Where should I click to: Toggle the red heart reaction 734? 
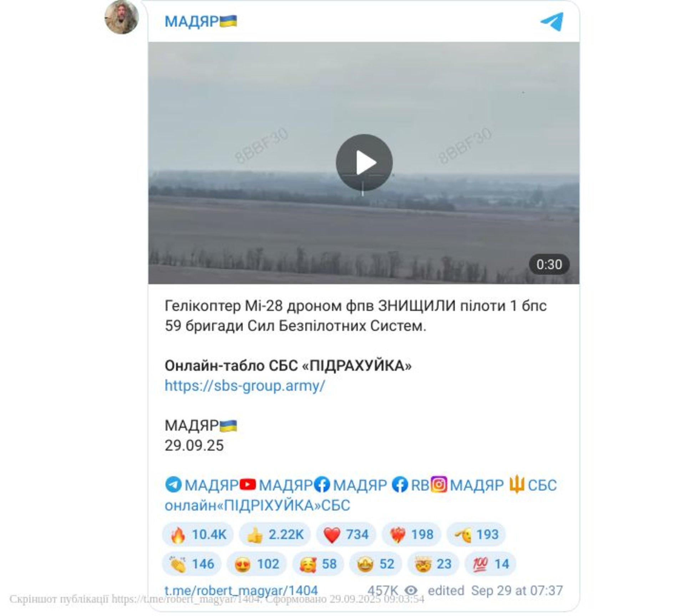(346, 534)
